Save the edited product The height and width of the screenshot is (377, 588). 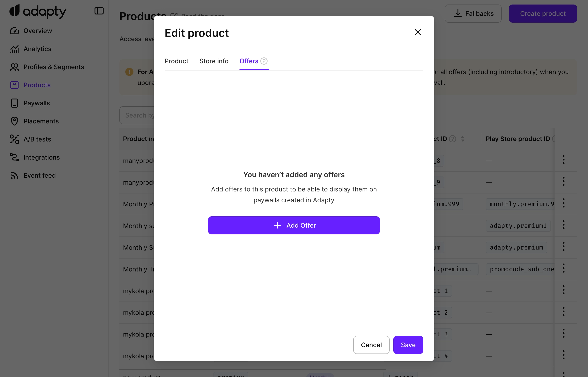(x=408, y=345)
